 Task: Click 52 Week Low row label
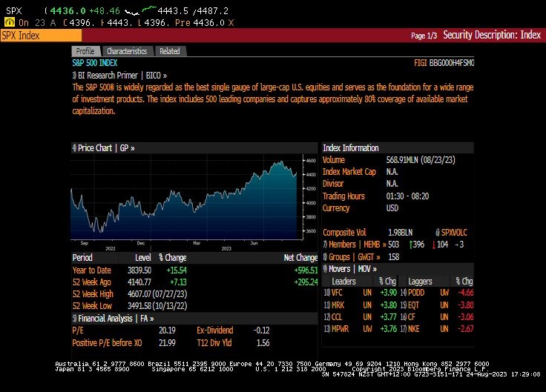pos(92,306)
